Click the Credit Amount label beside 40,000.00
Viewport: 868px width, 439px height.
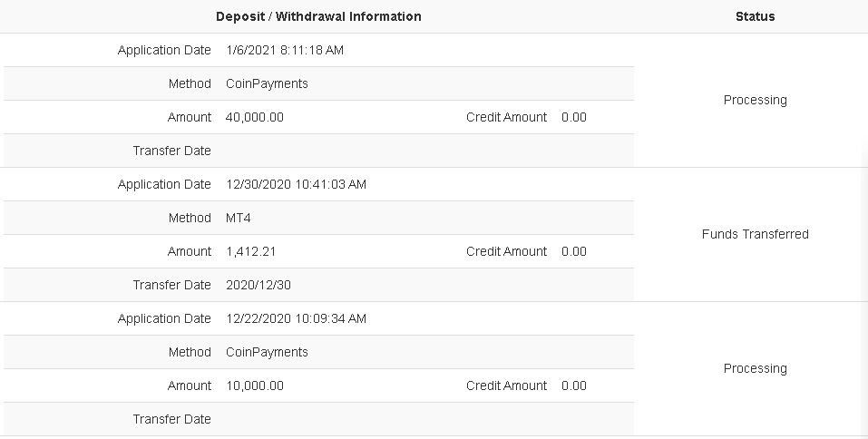[x=506, y=117]
